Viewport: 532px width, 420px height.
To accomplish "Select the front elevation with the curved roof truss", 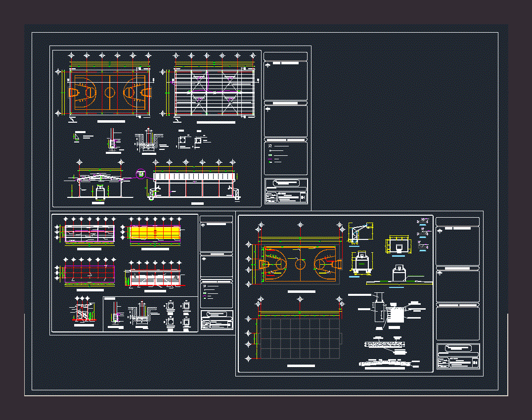I will (100, 185).
